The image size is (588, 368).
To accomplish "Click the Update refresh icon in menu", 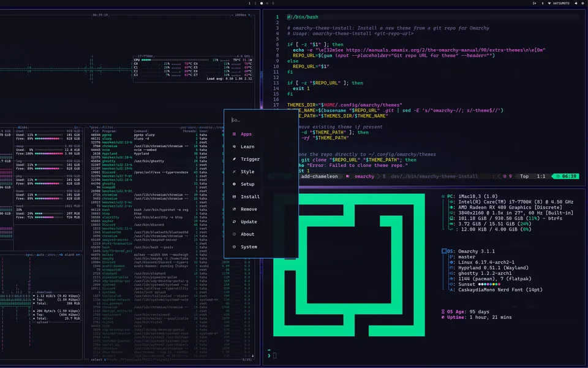I will pos(235,221).
